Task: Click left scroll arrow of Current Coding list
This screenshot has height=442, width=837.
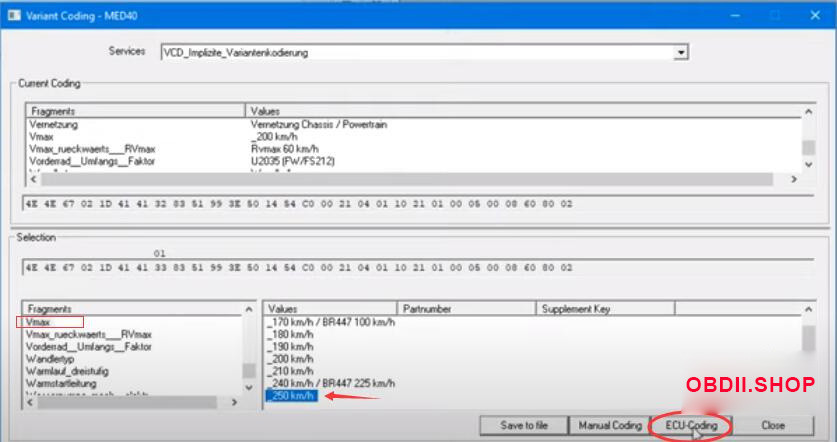Action: coord(32,179)
